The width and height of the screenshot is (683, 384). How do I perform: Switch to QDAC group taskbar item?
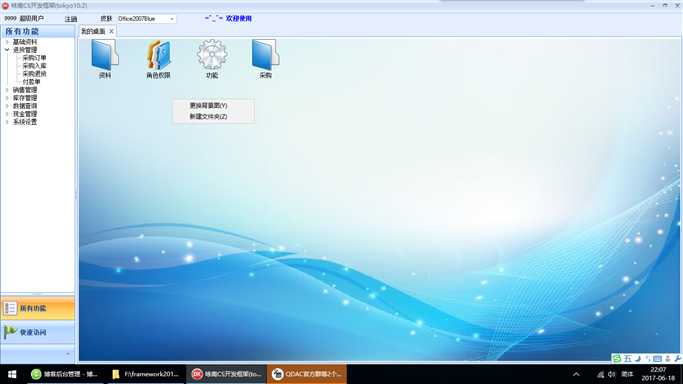click(307, 374)
